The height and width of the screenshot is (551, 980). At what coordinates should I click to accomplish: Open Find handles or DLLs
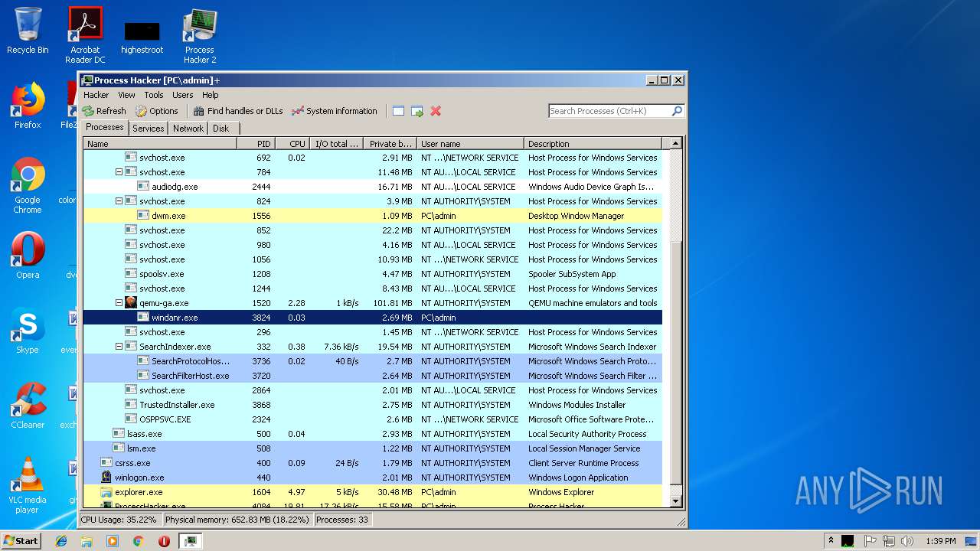[x=237, y=111]
